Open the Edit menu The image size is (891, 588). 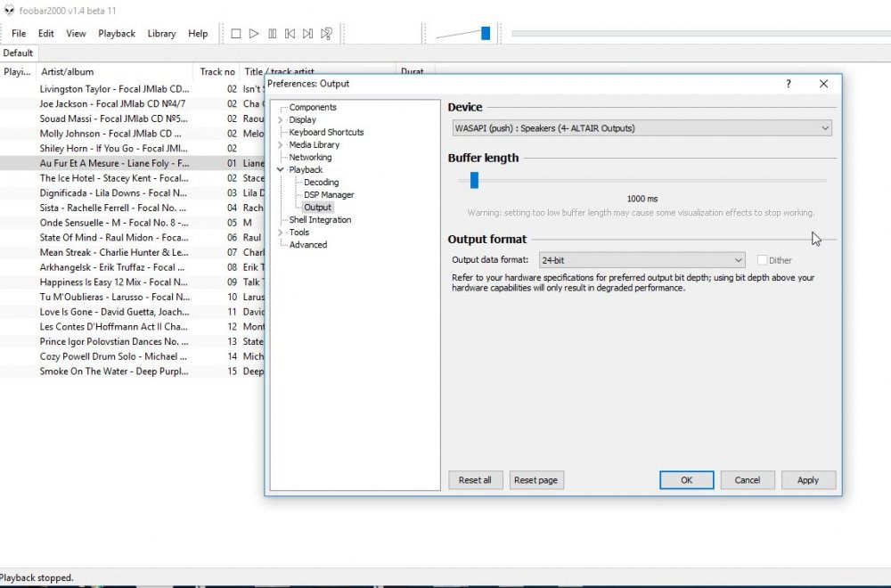[46, 34]
